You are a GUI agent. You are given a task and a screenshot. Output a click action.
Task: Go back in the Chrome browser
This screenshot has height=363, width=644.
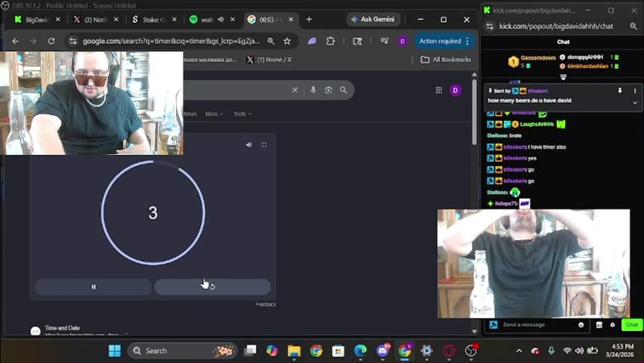click(15, 41)
